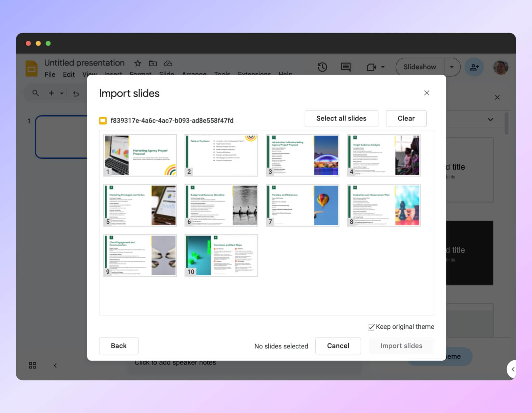The height and width of the screenshot is (413, 532).
Task: Move presentation to a folder
Action: (153, 63)
